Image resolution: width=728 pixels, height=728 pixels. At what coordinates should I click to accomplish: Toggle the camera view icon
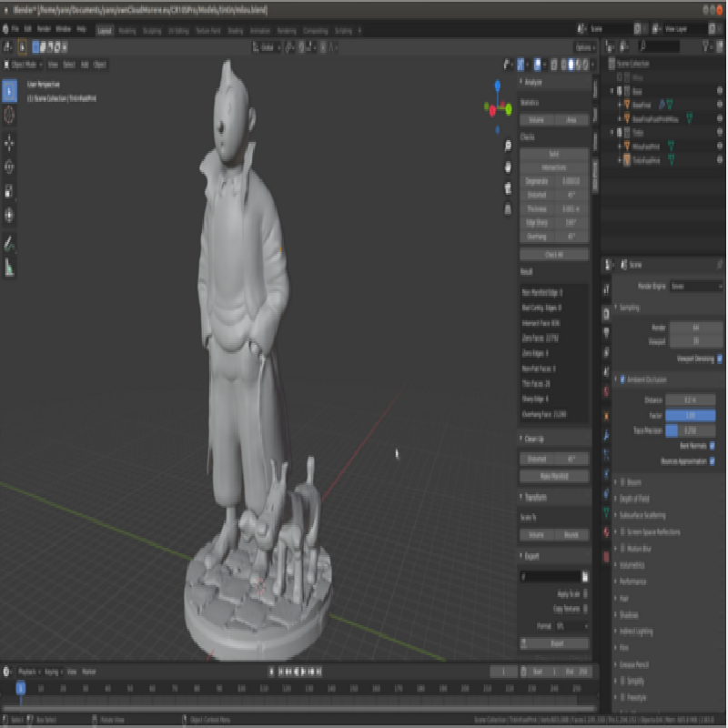(x=508, y=187)
